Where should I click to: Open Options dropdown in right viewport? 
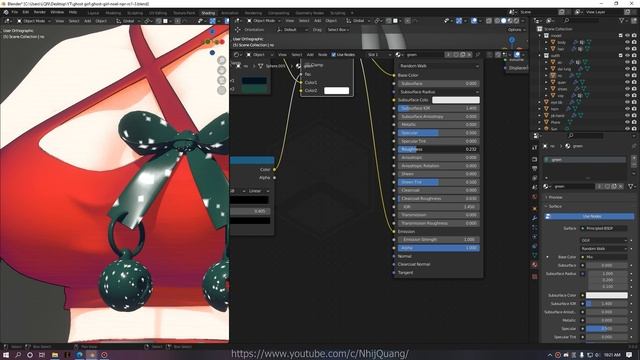tap(516, 29)
